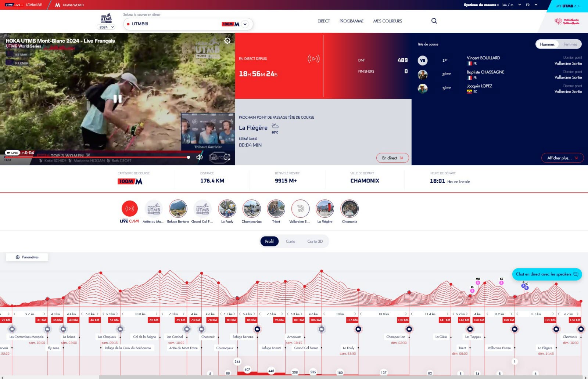The height and width of the screenshot is (379, 588).
Task: Open the camera icon under the 88 KM marker
Action: pyautogui.click(x=257, y=329)
